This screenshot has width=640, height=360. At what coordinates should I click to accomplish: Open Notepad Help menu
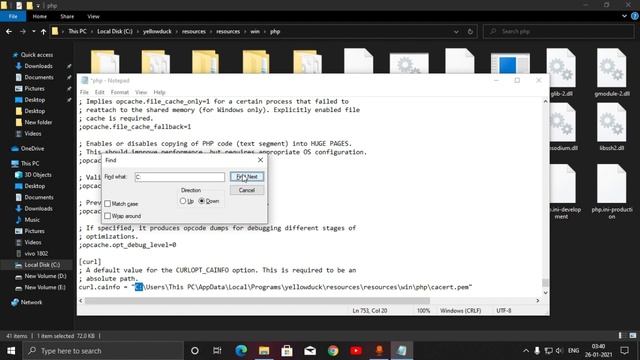pyautogui.click(x=159, y=92)
